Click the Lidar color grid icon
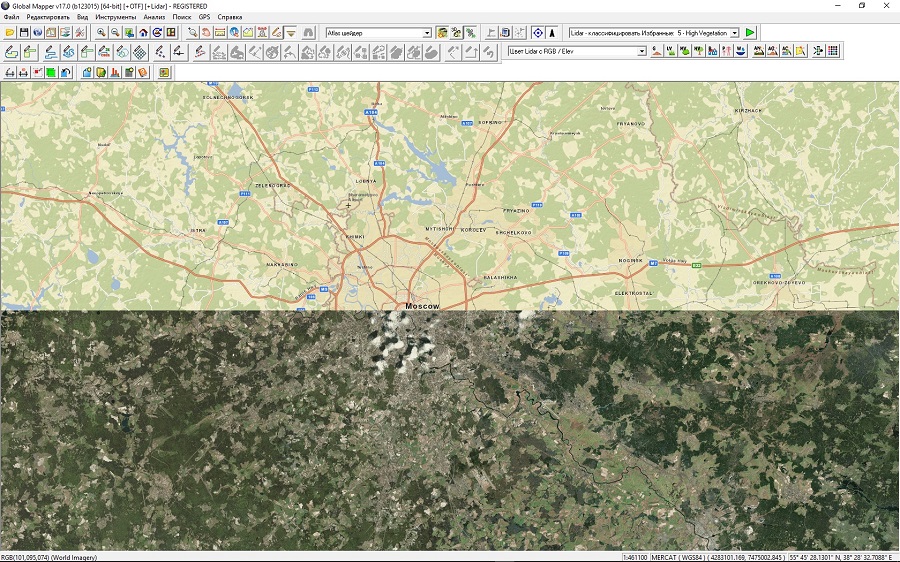Screen dimensions: 900x562 click(x=833, y=51)
